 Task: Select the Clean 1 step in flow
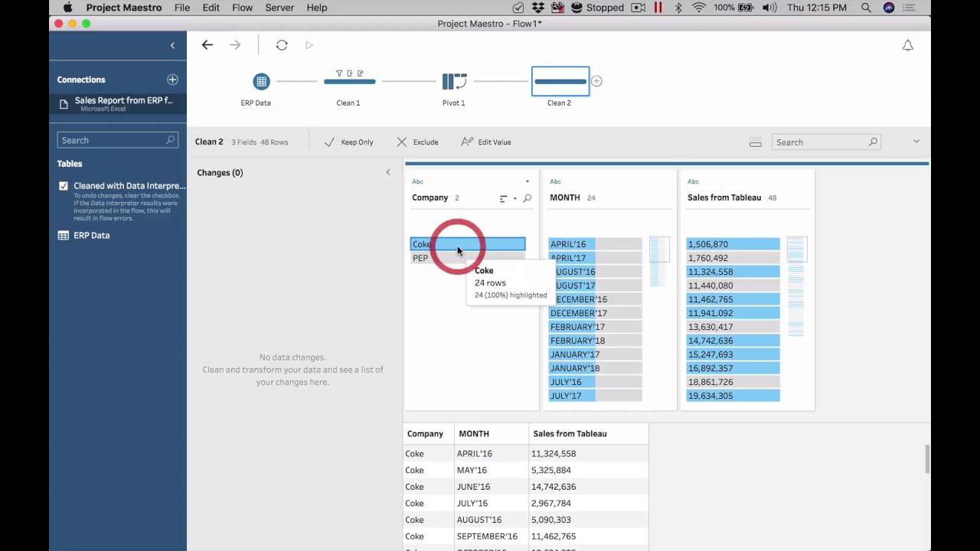[349, 81]
